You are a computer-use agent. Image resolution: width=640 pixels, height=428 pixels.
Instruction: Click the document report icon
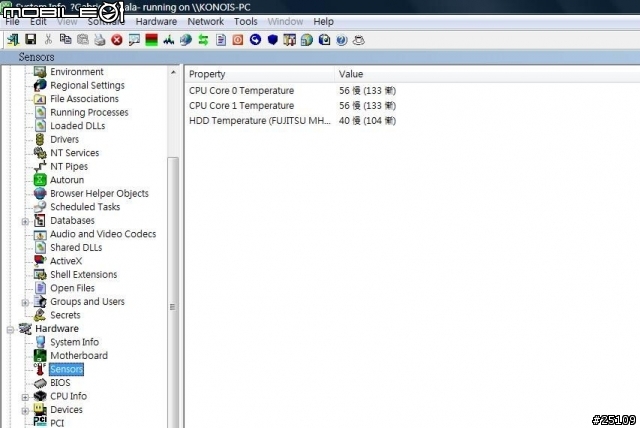click(221, 40)
